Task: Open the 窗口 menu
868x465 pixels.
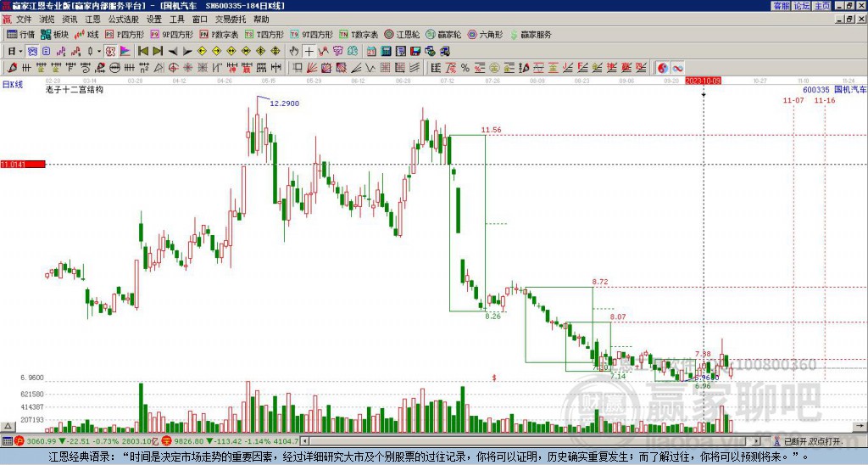Action: point(199,20)
